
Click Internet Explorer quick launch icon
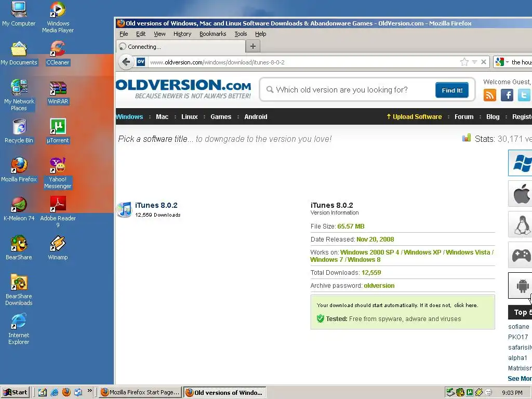[54, 392]
